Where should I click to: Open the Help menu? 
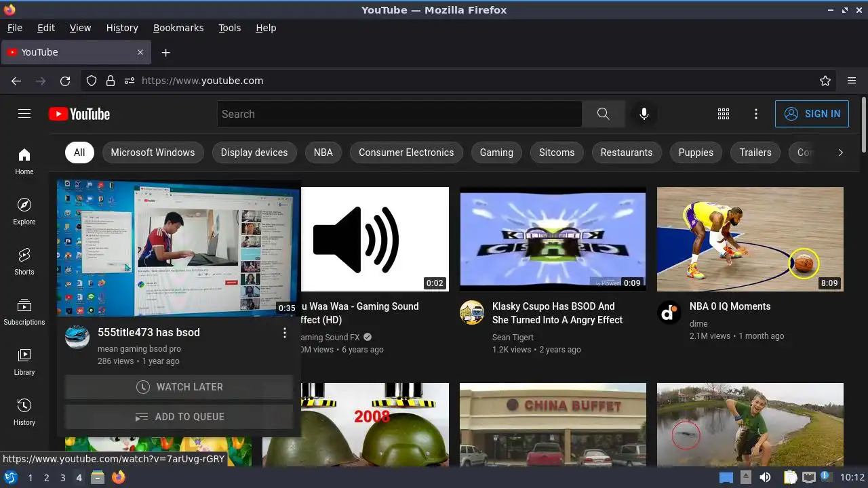(x=266, y=28)
